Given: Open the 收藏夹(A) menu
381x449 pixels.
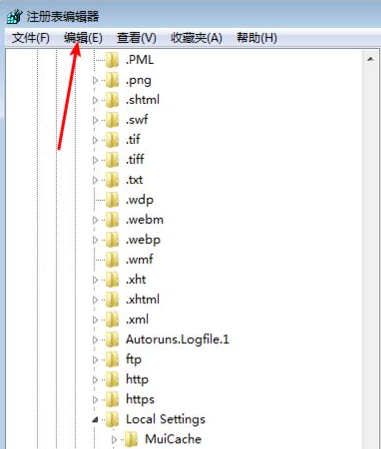Looking at the screenshot, I should tap(196, 38).
